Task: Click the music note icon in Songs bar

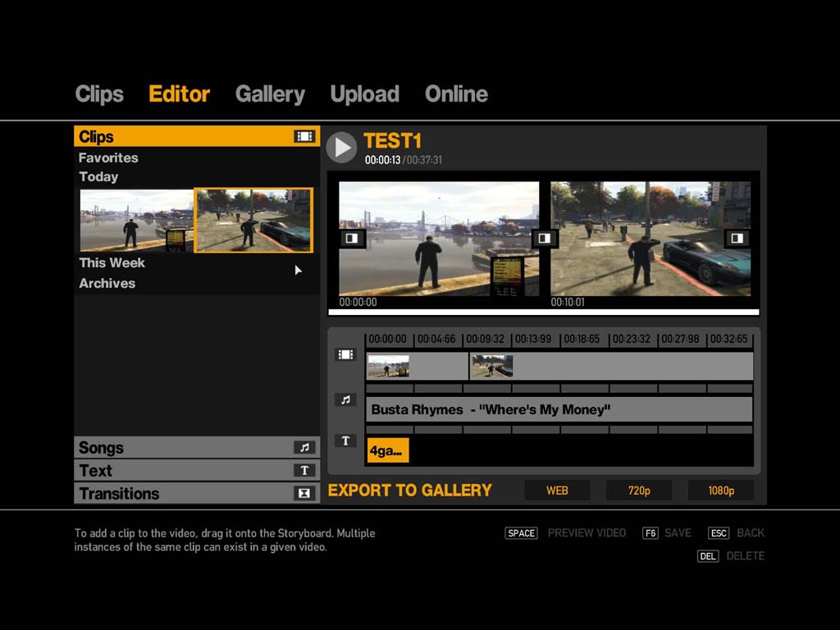Action: pyautogui.click(x=304, y=448)
